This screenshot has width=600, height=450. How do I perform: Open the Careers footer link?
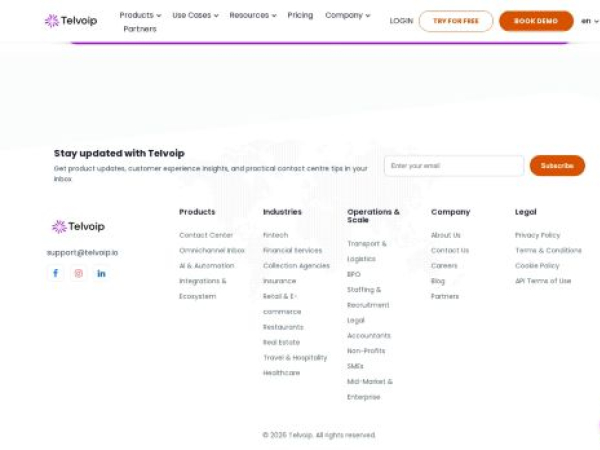pyautogui.click(x=444, y=266)
